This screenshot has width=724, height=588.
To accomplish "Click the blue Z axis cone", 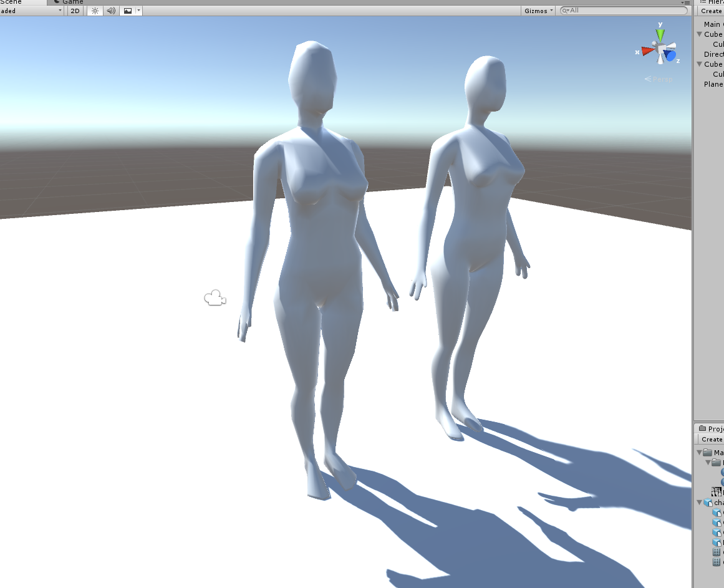I will click(670, 55).
